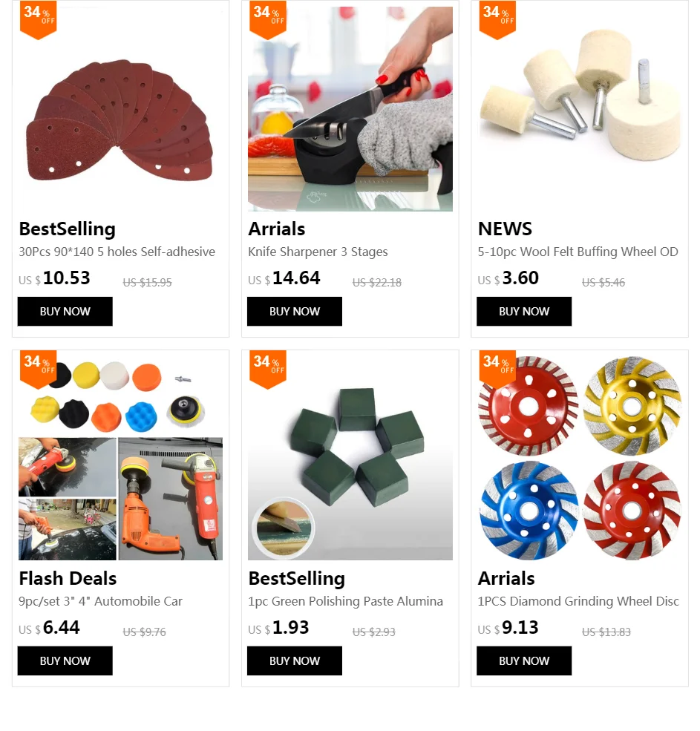Image resolution: width=700 pixels, height=731 pixels.
Task: Open '1PCS Diamond Grinding Wheel Disc' link
Action: (x=578, y=601)
